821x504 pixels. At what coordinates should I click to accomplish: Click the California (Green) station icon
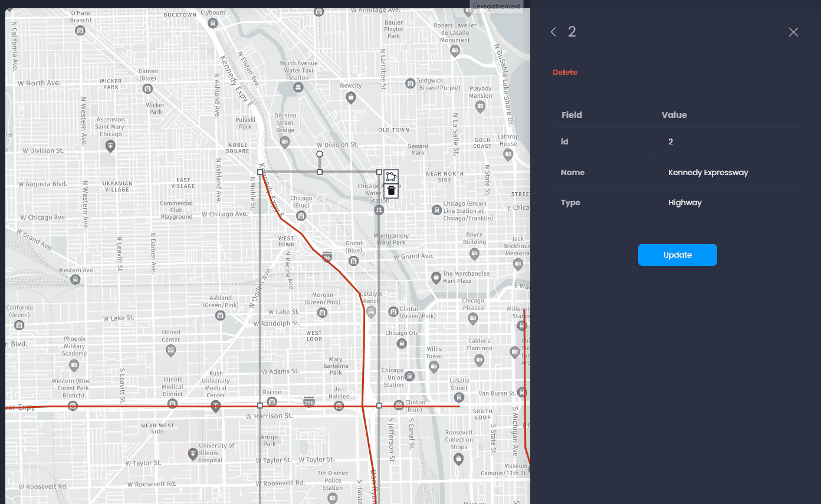pyautogui.click(x=19, y=325)
